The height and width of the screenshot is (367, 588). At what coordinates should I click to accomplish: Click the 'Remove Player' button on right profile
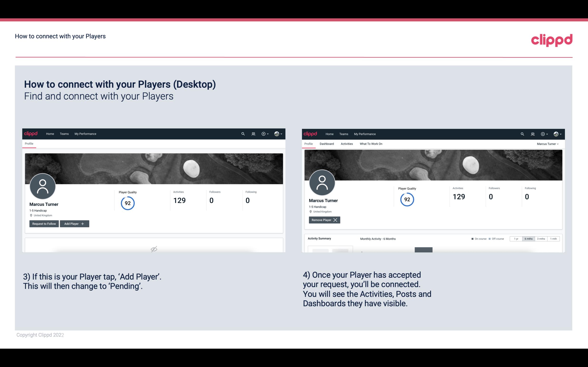(x=324, y=220)
